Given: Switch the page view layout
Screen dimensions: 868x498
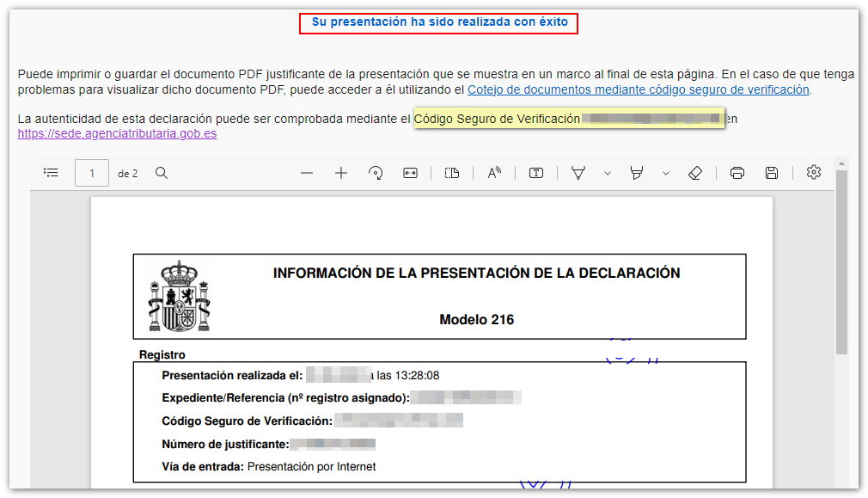Looking at the screenshot, I should pos(452,173).
